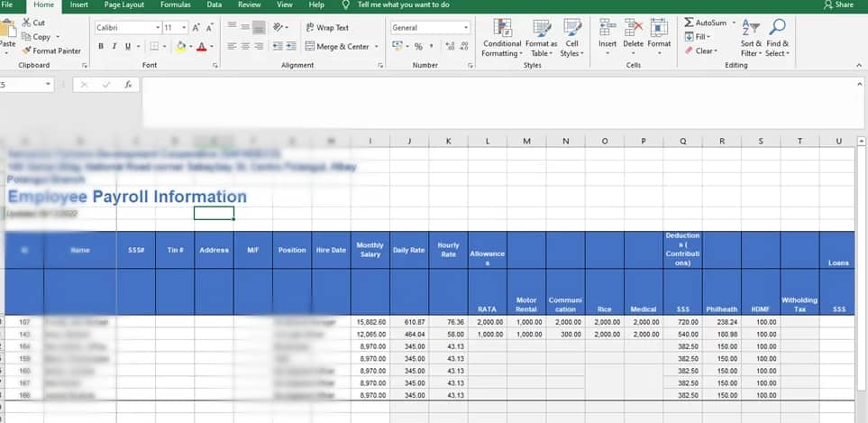Switch to the Data tab

(x=215, y=5)
